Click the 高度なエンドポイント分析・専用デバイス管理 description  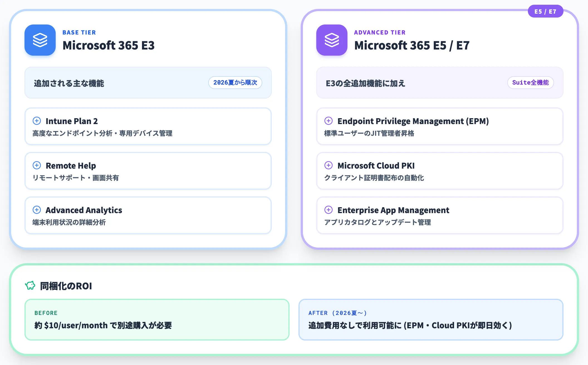point(102,134)
